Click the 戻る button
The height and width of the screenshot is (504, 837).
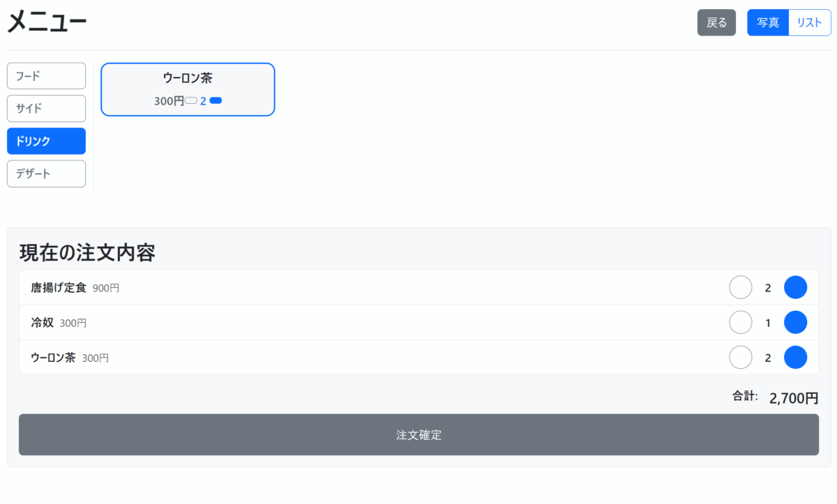click(716, 22)
